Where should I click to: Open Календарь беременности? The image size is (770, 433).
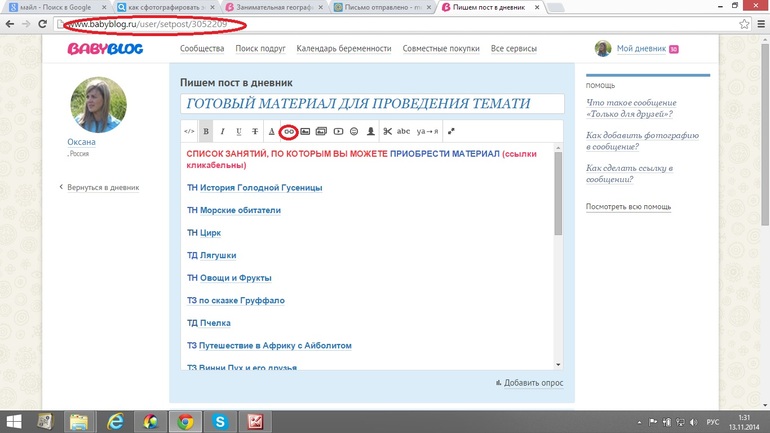(344, 49)
